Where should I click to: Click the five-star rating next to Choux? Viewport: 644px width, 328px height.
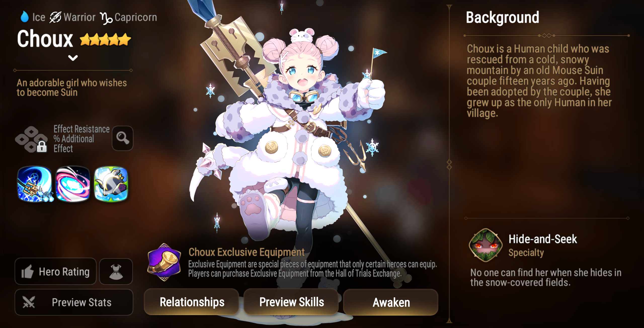[105, 39]
